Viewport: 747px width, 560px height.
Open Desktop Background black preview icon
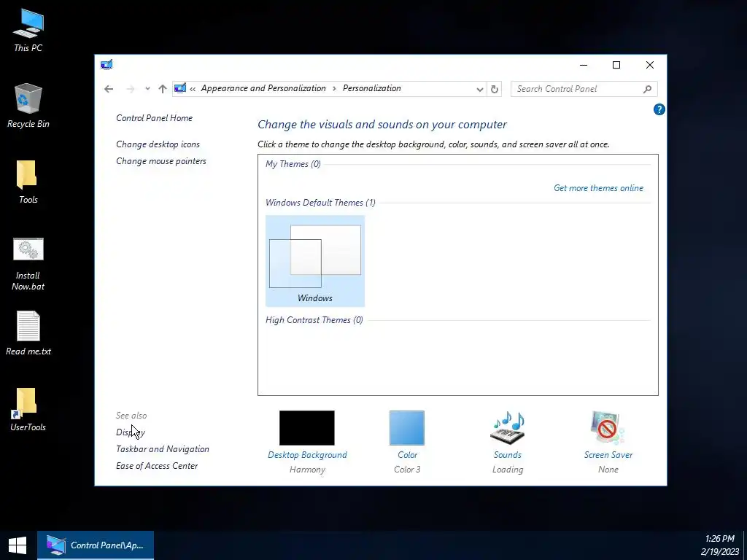click(307, 428)
